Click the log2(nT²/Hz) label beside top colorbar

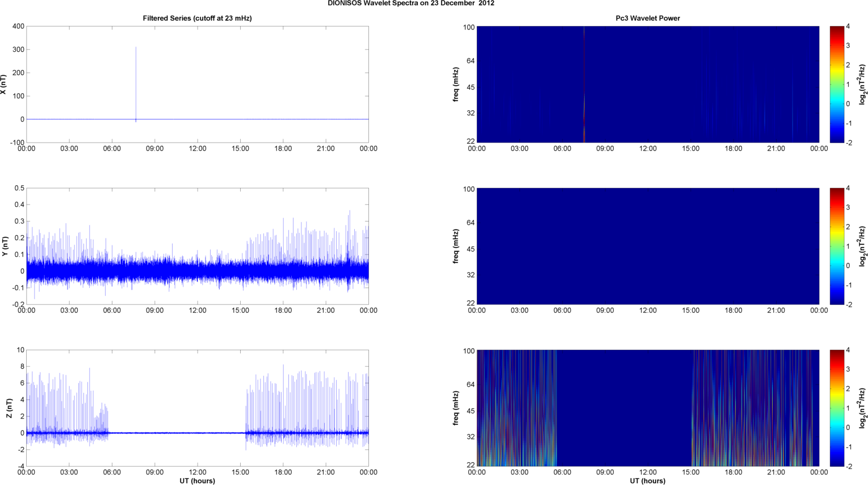point(862,84)
